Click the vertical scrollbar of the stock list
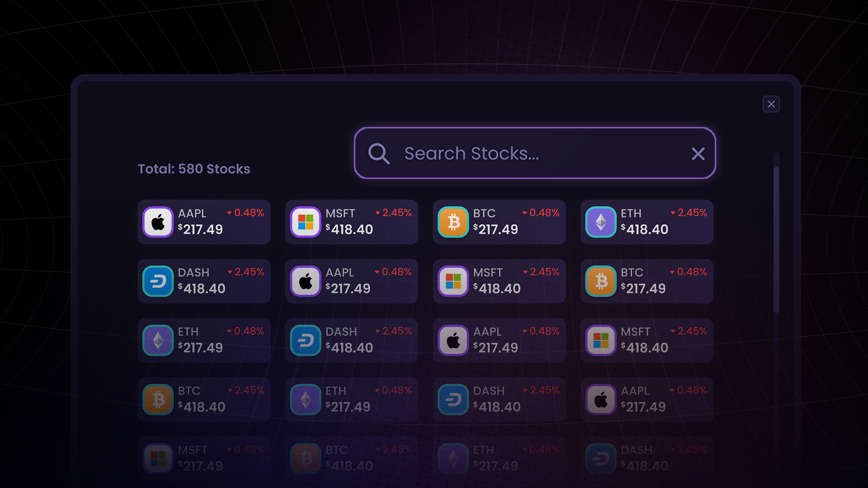Screen dimensions: 868x488 pos(776,239)
